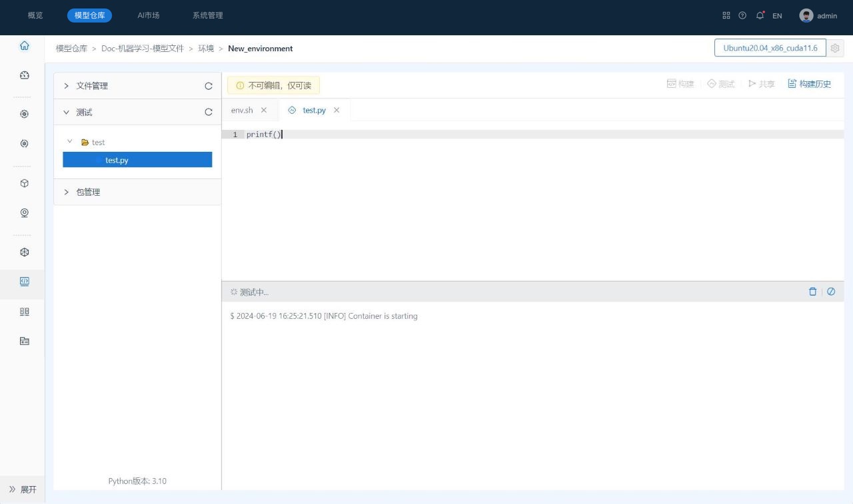Viewport: 853px width, 504px height.
Task: Click the help question mark icon
Action: click(x=742, y=15)
